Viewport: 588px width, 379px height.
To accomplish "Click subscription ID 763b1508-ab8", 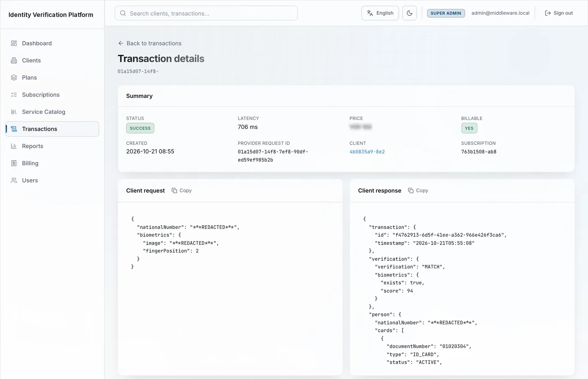I will [479, 152].
